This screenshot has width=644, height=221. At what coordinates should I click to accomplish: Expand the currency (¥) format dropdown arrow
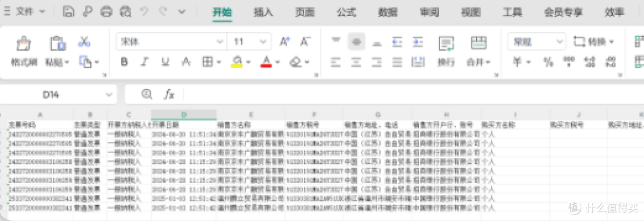[528, 63]
